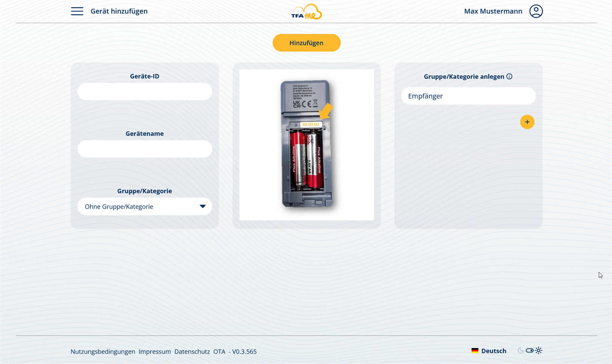The height and width of the screenshot is (364, 612).
Task: Open the hamburger navigation menu
Action: [x=77, y=11]
